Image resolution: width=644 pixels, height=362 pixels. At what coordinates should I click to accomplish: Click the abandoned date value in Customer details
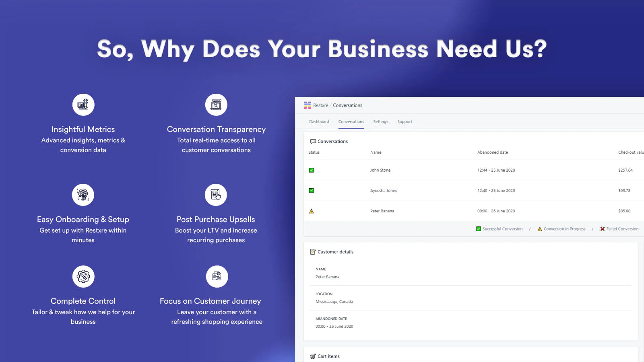[x=334, y=327]
